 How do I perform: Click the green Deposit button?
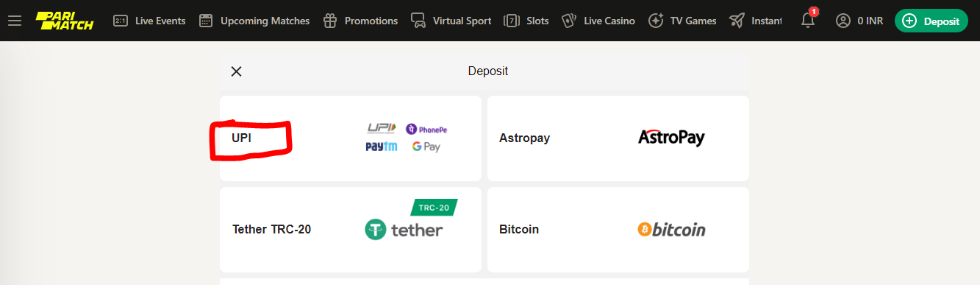931,21
